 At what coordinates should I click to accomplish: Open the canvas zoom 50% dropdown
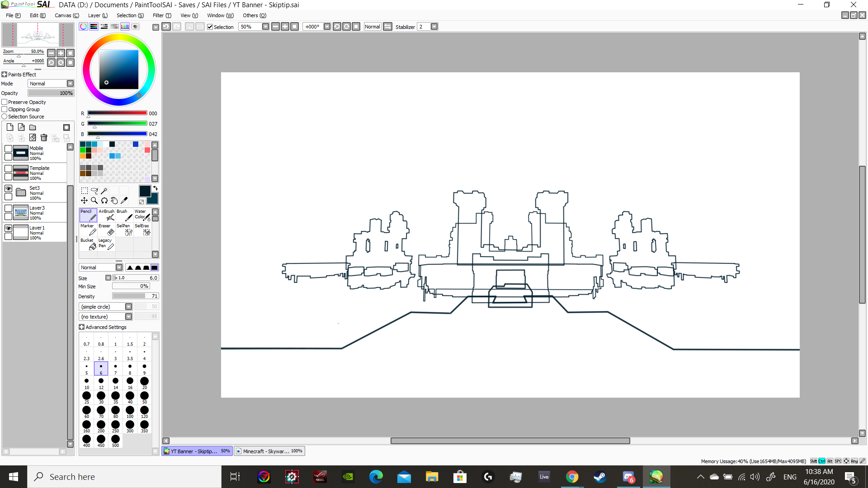click(x=265, y=27)
